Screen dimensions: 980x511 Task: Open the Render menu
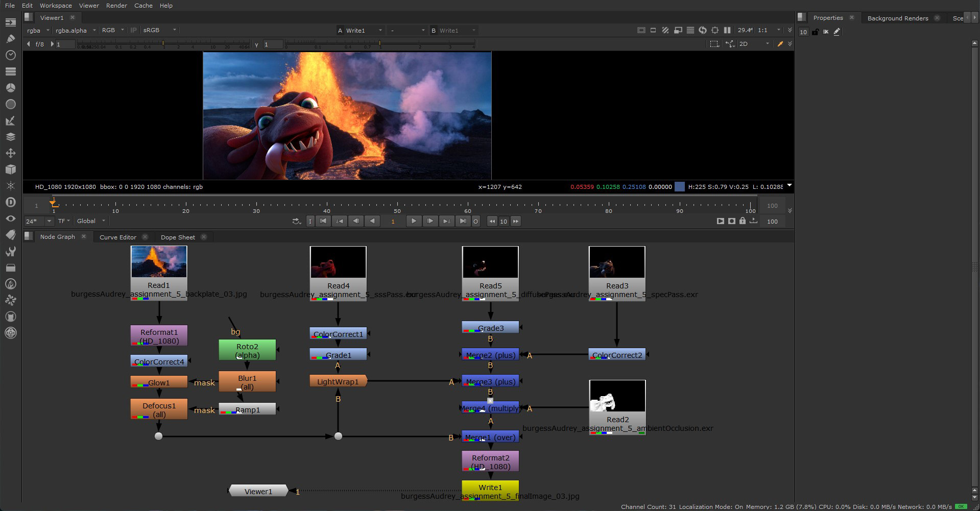click(116, 6)
